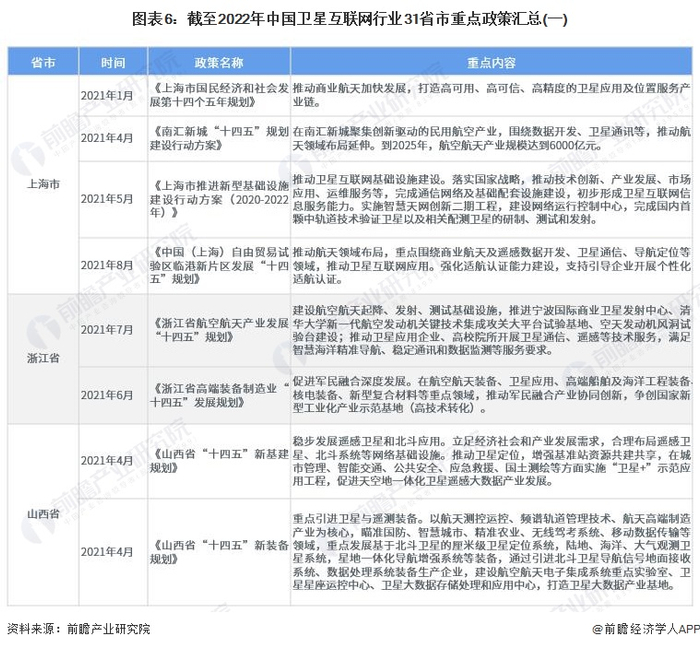The height and width of the screenshot is (648, 700).
Task: Click the "@前瞻经济学人APP" attribution
Action: click(x=646, y=629)
